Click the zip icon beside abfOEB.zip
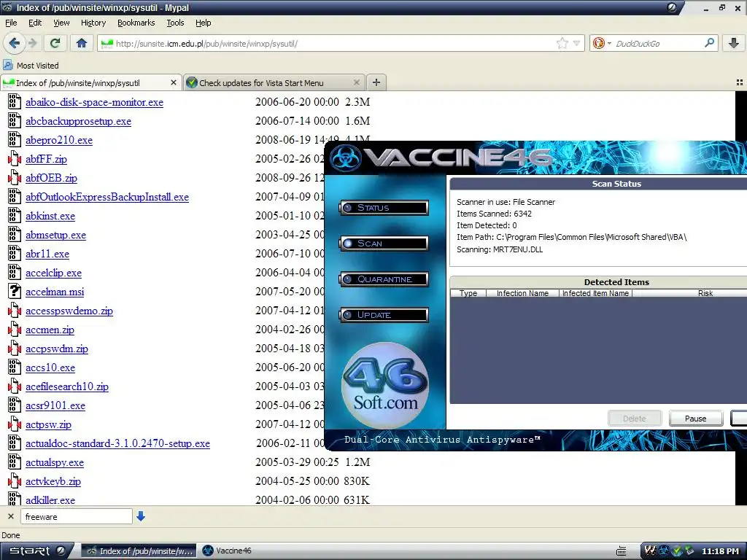This screenshot has width=747, height=560. point(15,178)
